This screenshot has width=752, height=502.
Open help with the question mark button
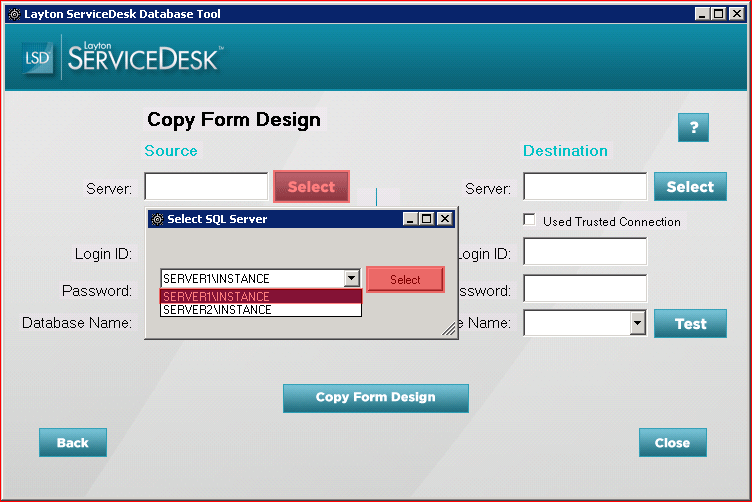coord(693,128)
